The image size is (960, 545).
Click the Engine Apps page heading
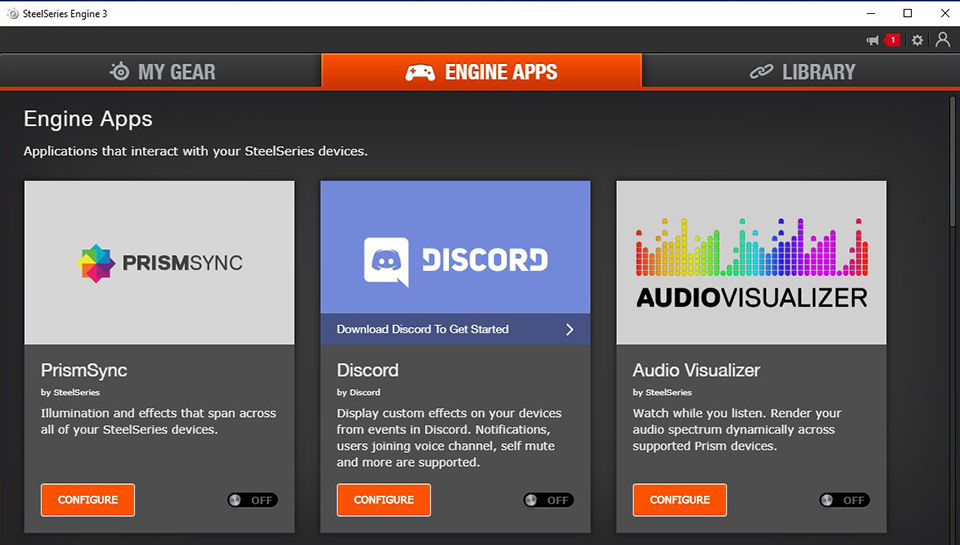[x=88, y=119]
